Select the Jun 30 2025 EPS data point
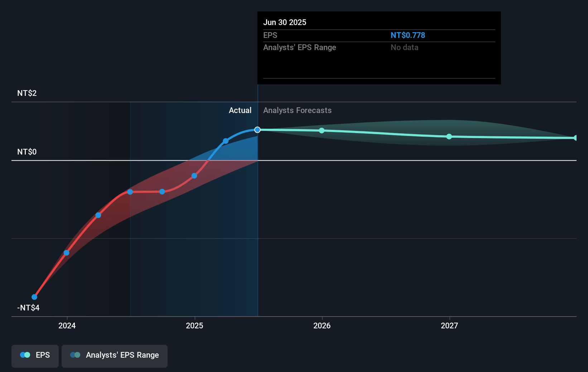The image size is (588, 372). pos(257,130)
